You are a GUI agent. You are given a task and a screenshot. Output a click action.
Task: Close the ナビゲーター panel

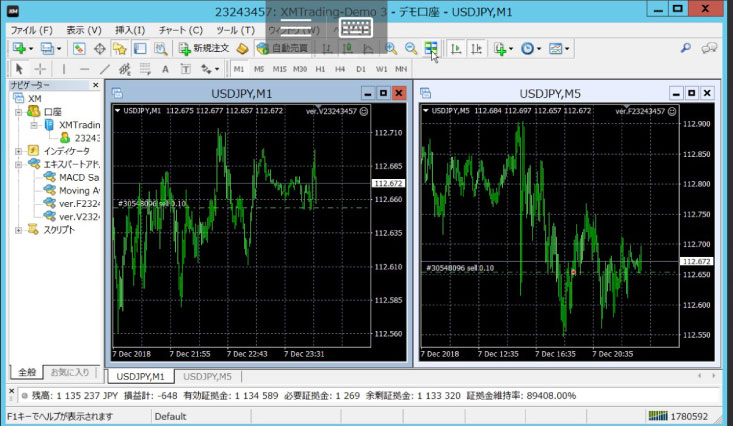click(98, 86)
